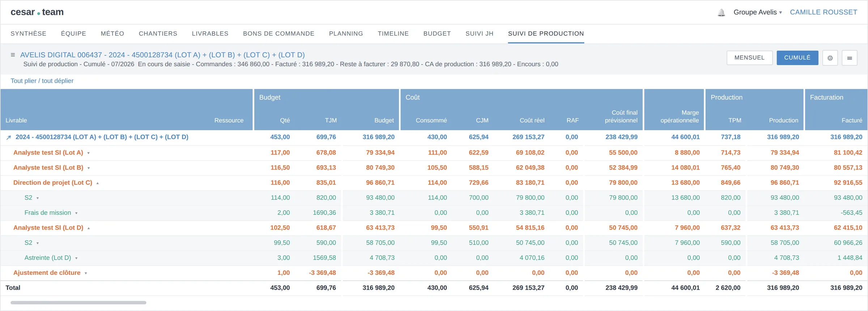Click the list icon before the project title
Image resolution: width=868 pixels, height=311 pixels.
click(13, 55)
